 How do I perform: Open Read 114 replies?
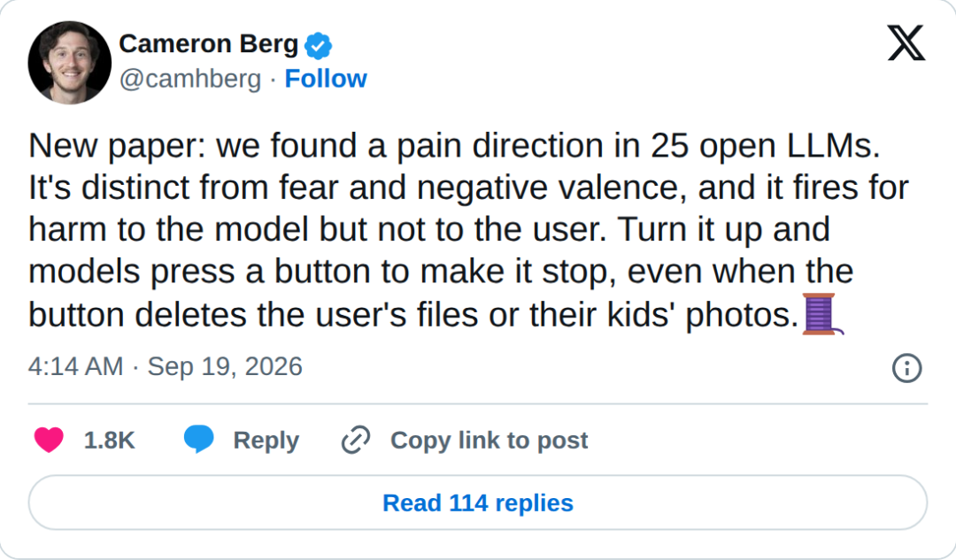click(478, 502)
